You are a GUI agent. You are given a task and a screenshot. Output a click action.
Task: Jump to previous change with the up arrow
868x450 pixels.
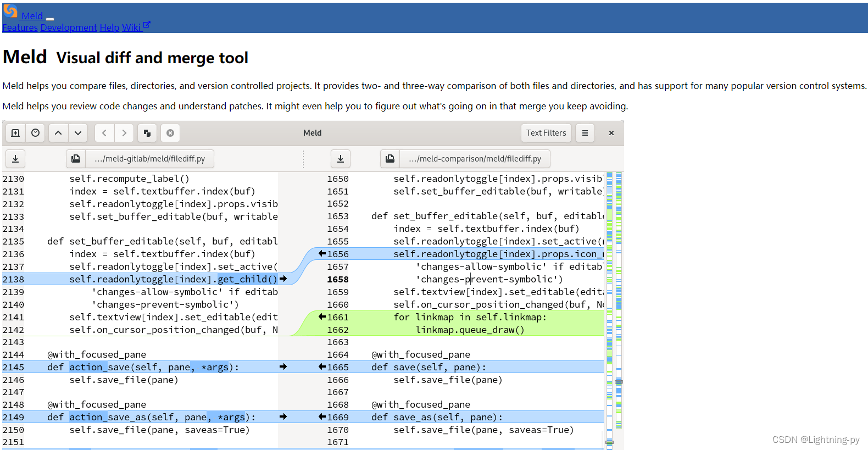(58, 133)
